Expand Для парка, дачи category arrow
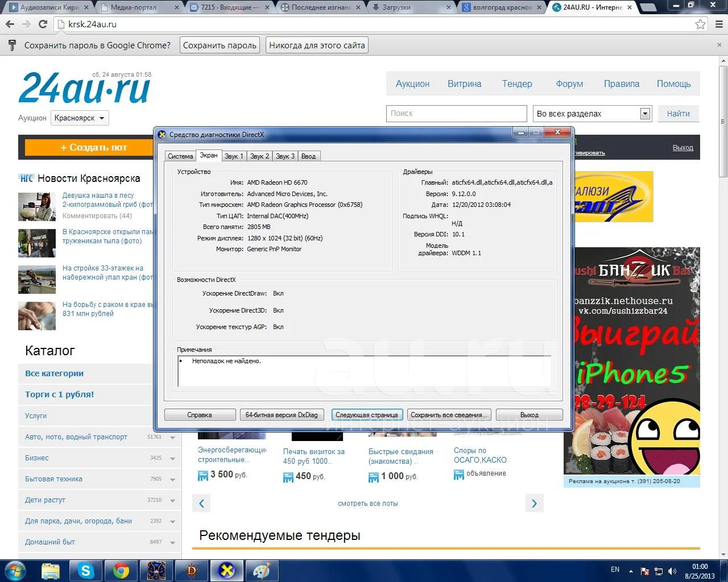The height and width of the screenshot is (582, 728). 173,522
